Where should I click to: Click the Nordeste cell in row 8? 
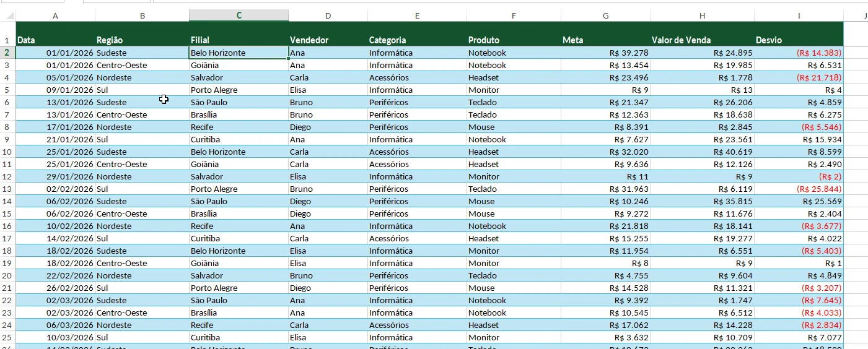coord(142,127)
